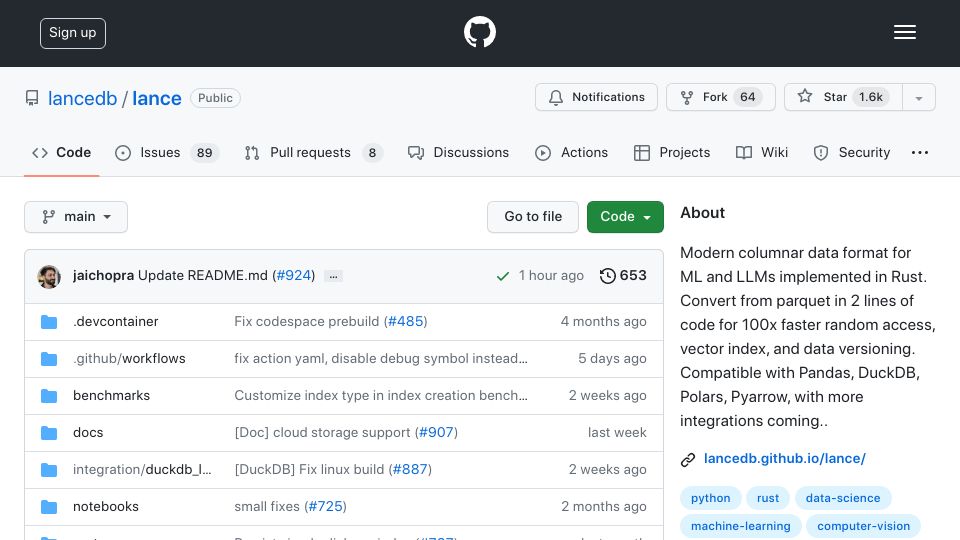
Task: Click the Sign up button
Action: pyautogui.click(x=73, y=33)
